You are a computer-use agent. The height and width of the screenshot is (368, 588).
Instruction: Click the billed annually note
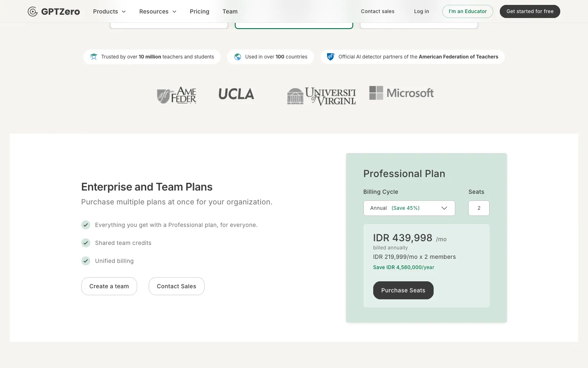390,248
